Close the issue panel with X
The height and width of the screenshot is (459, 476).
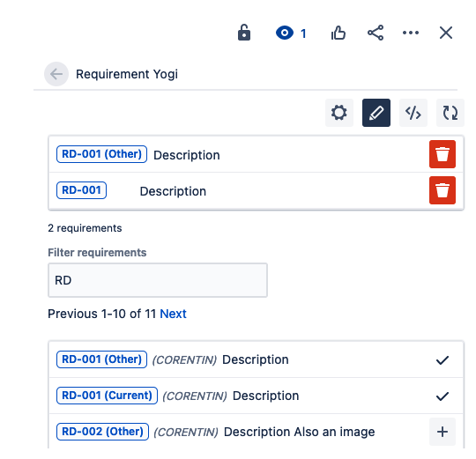(446, 33)
